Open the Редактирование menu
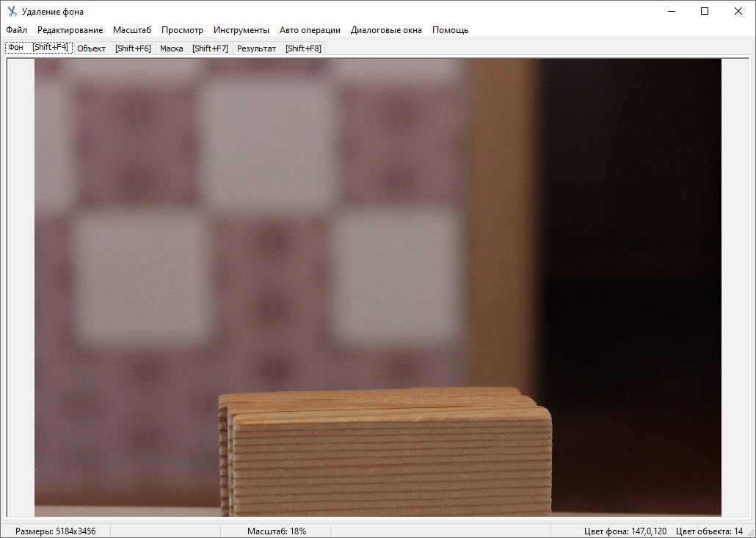 pyautogui.click(x=70, y=30)
